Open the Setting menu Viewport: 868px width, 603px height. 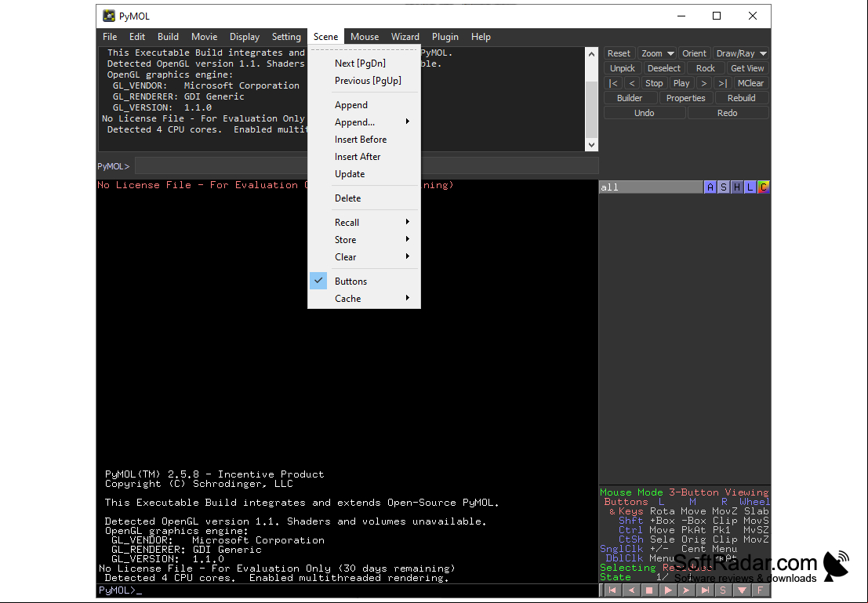point(286,37)
